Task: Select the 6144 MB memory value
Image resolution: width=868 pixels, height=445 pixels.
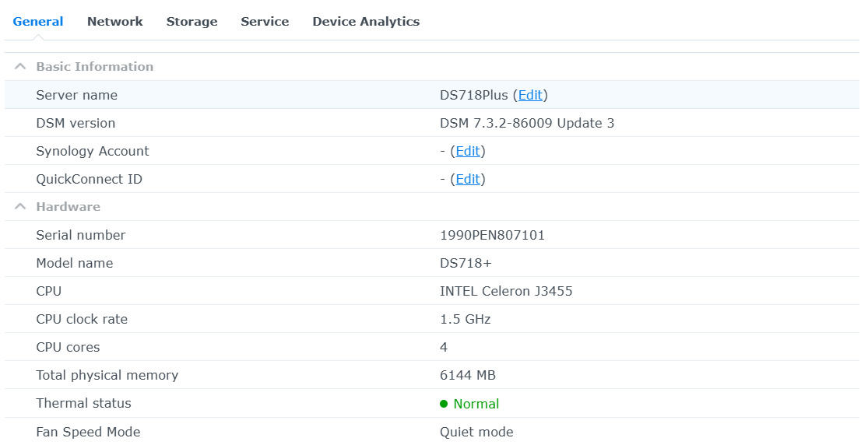Action: (x=468, y=375)
